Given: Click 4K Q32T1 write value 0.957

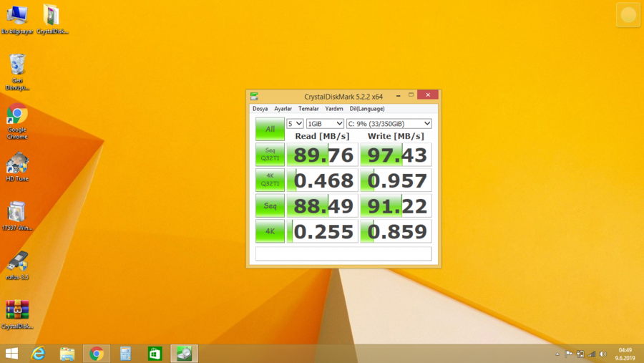Looking at the screenshot, I should pyautogui.click(x=396, y=180).
